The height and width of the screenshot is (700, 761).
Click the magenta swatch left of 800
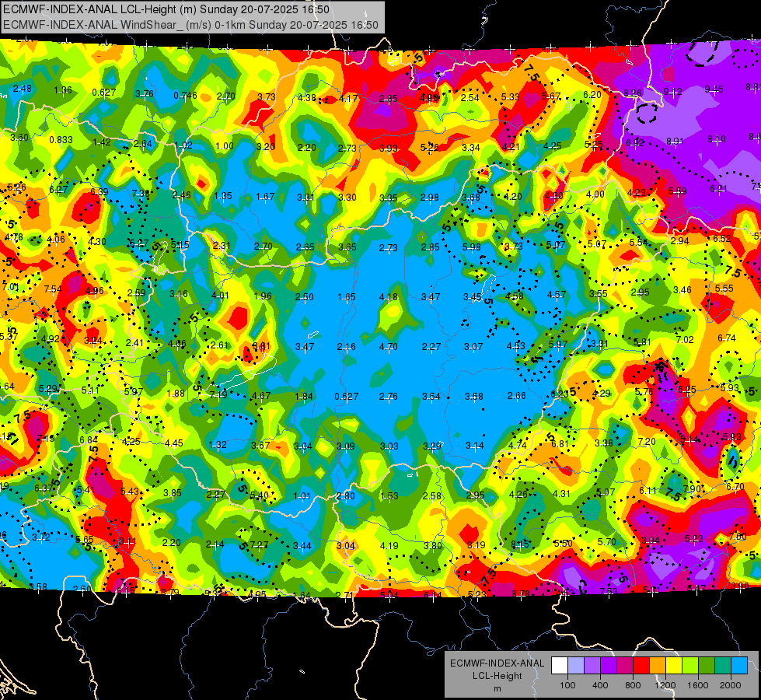pyautogui.click(x=625, y=666)
